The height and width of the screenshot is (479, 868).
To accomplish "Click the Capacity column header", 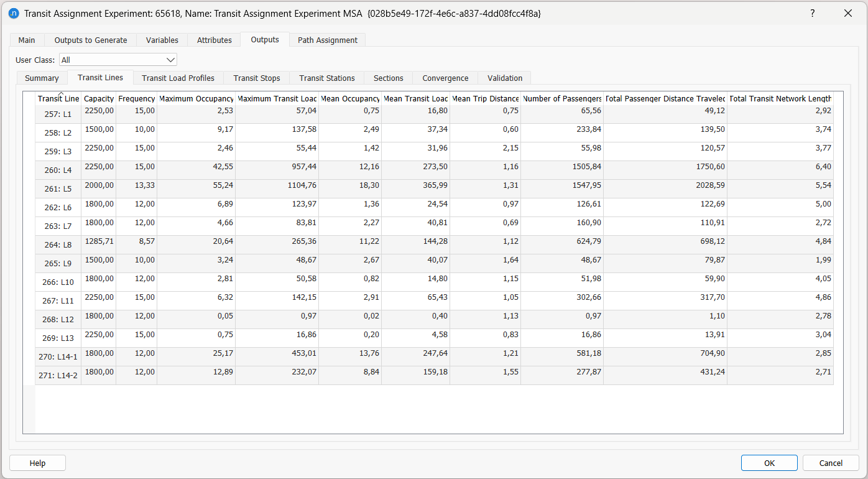I will [x=99, y=99].
